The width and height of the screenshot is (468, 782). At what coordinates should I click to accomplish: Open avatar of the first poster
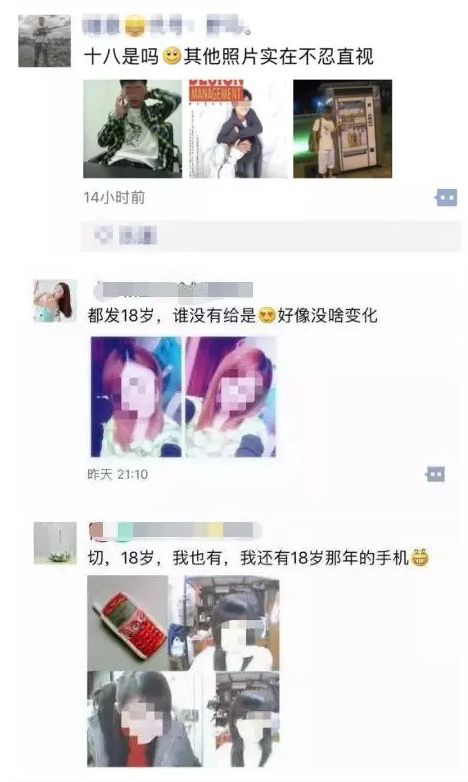pos(44,41)
